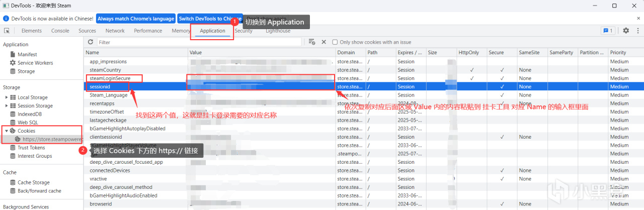This screenshot has width=644, height=210.
Task: Select Session Storage in the sidebar
Action: pos(31,106)
